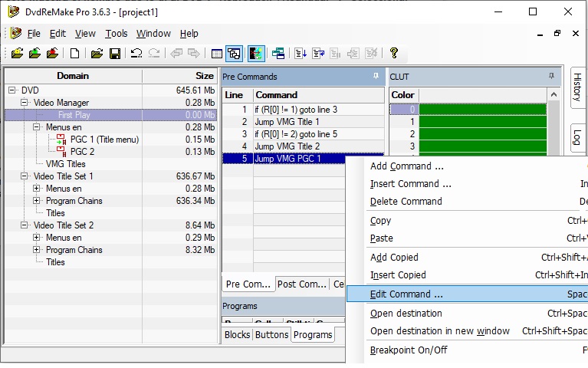Open the History side panel
Screen dimensions: 588x368
[x=577, y=87]
